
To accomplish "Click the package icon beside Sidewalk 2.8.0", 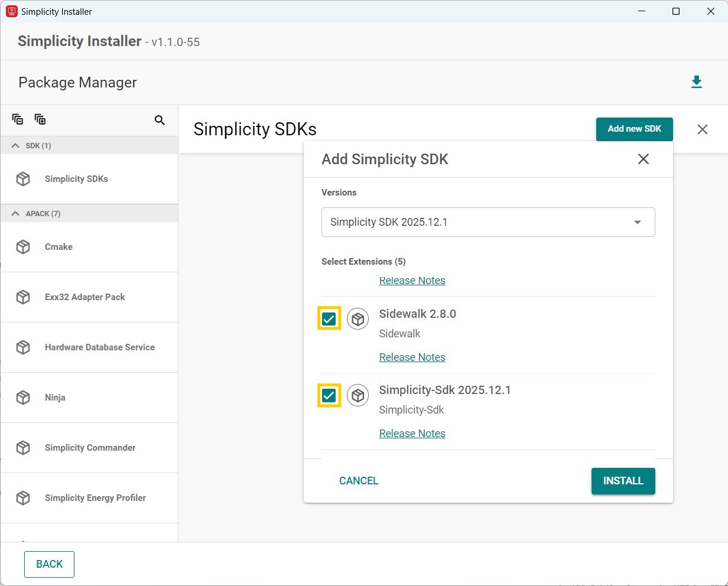I will click(358, 318).
